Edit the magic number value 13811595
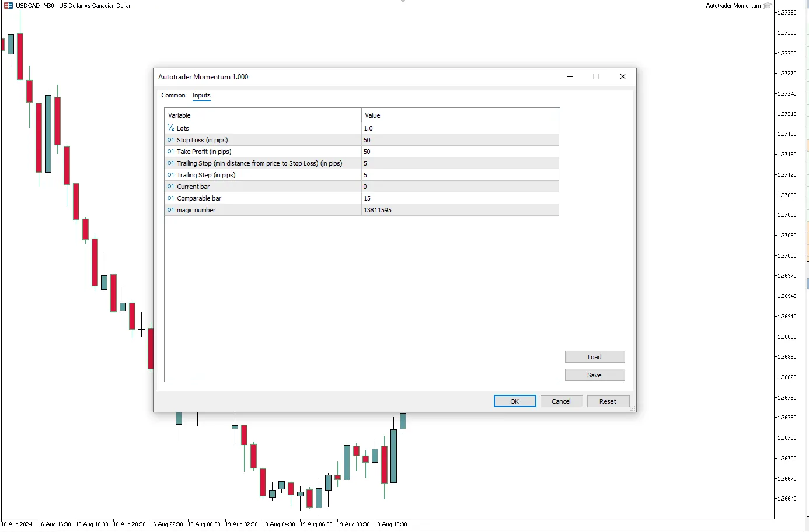The image size is (809, 532). (x=461, y=210)
